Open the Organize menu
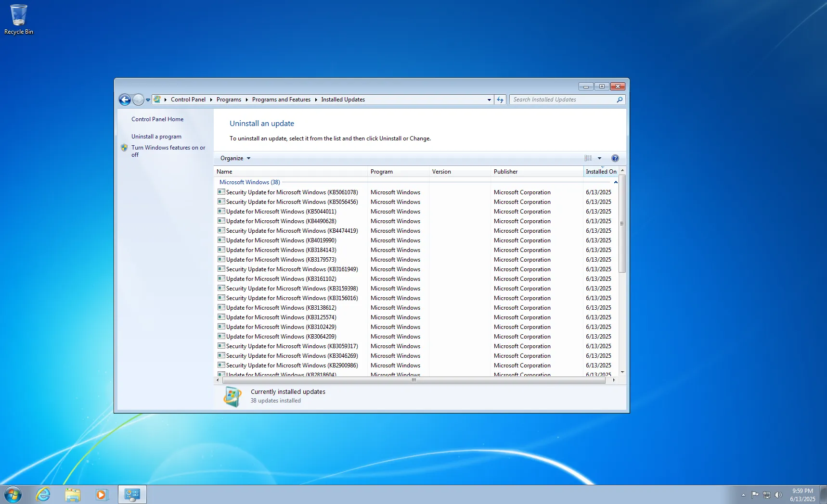 point(235,158)
